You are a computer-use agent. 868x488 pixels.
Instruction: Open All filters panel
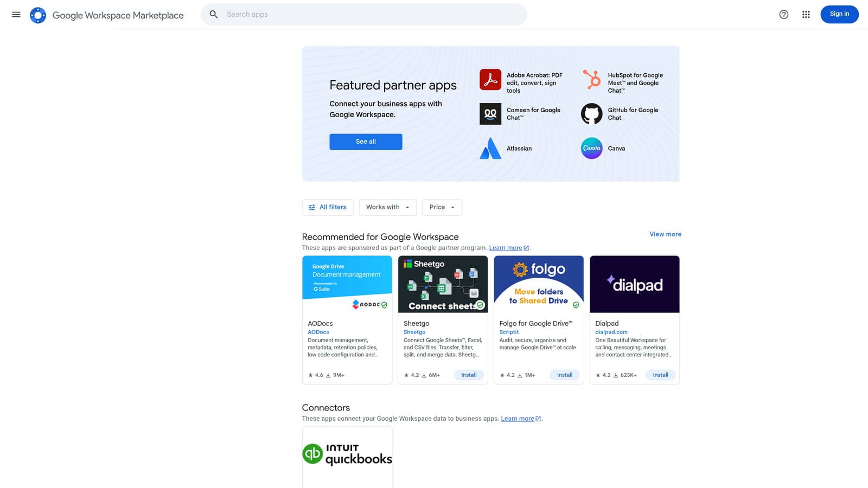point(328,207)
